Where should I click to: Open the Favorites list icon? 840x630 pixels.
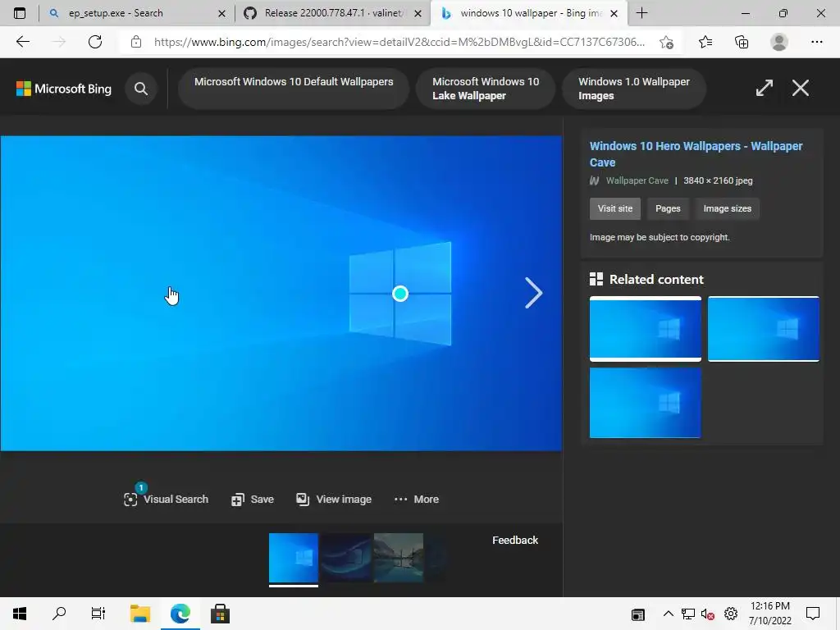(x=705, y=42)
